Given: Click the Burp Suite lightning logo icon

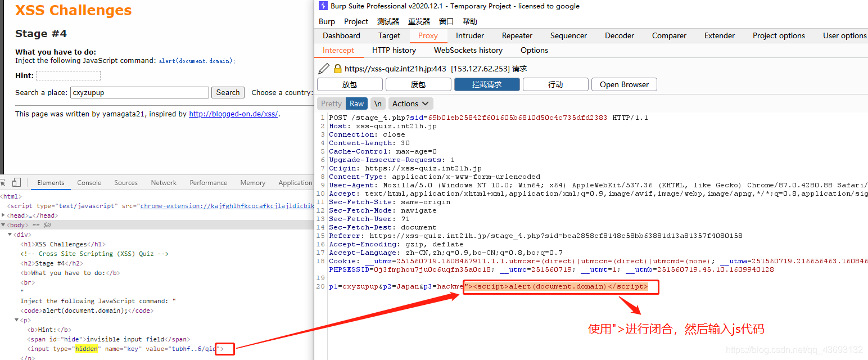Looking at the screenshot, I should coord(323,6).
